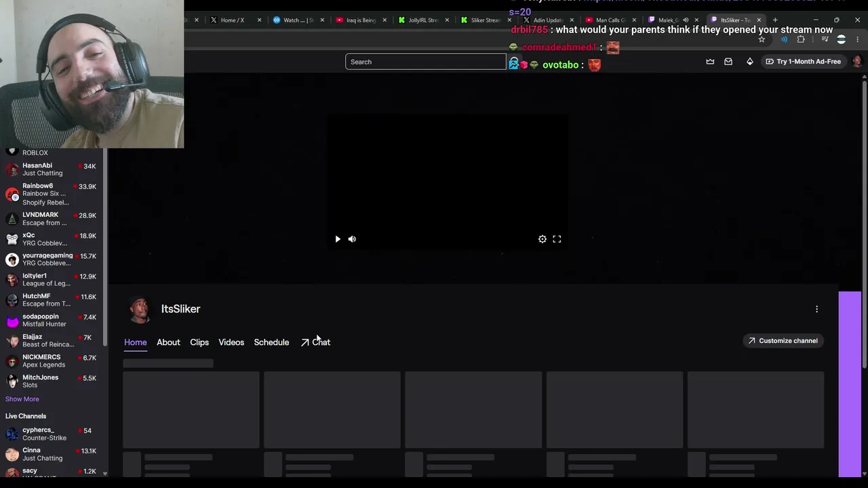Open the inbox notifications icon

(728, 62)
